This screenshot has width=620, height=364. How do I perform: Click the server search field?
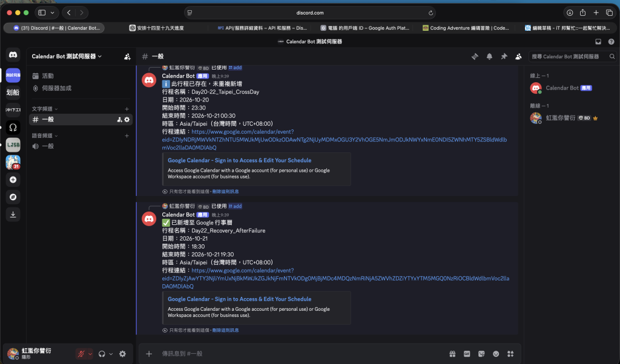573,56
